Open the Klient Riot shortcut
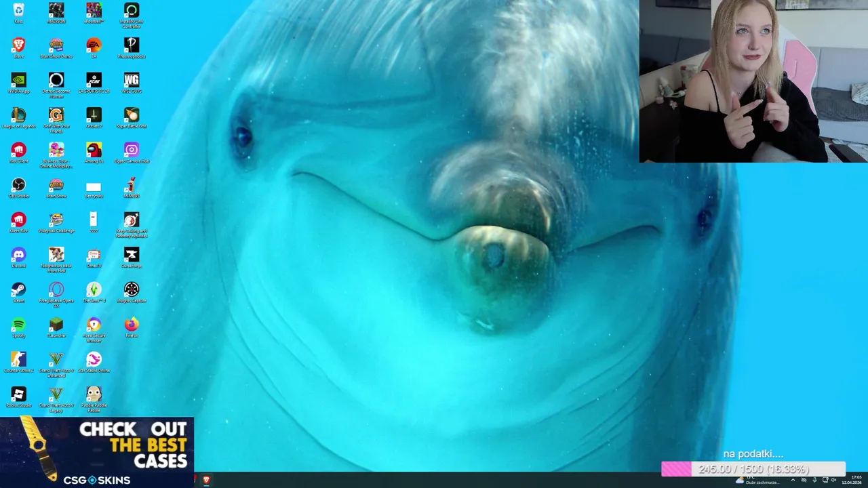868x488 pixels. click(x=18, y=223)
